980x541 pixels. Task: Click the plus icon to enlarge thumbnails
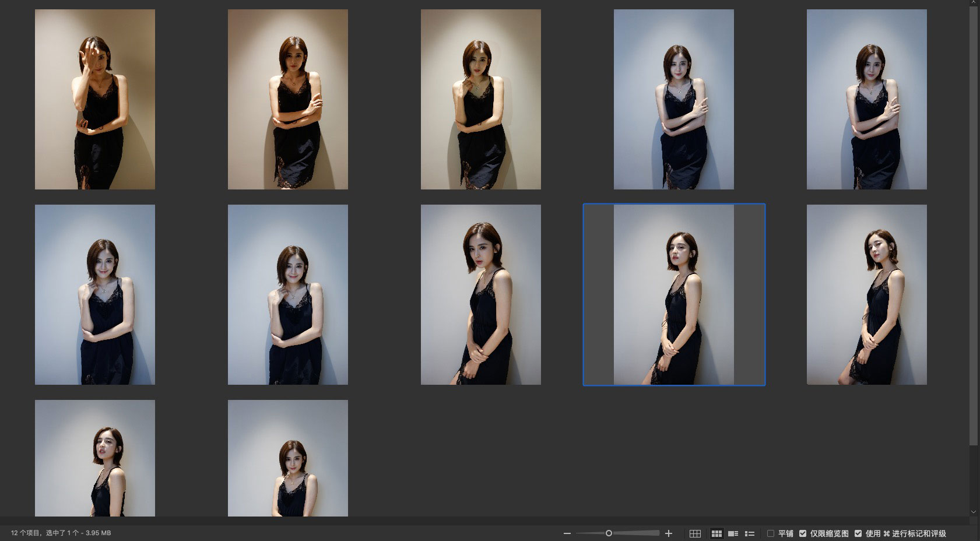tap(669, 533)
